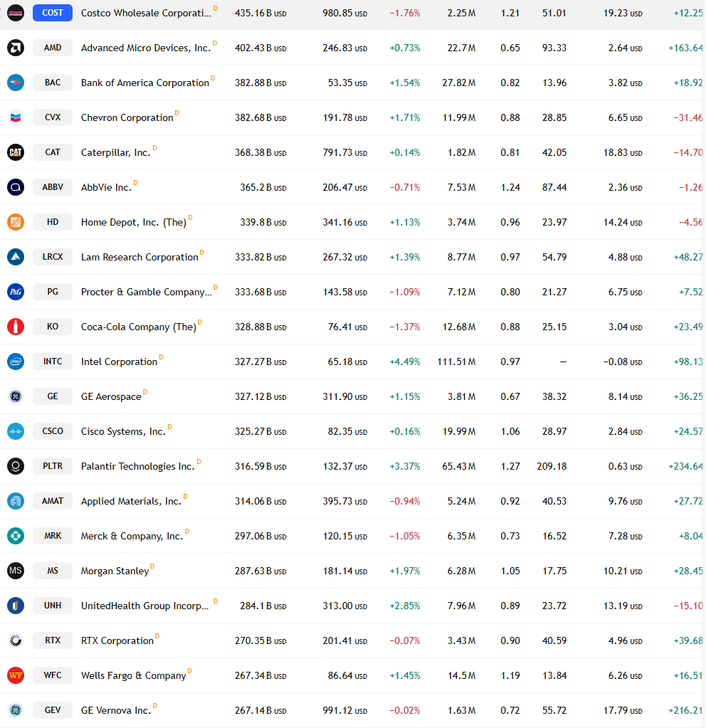Open the BAC ticker symbol badge

53,82
